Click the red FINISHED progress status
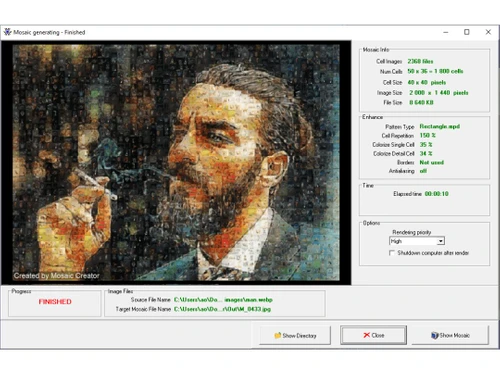Viewport: 500px width, 375px height. point(55,302)
